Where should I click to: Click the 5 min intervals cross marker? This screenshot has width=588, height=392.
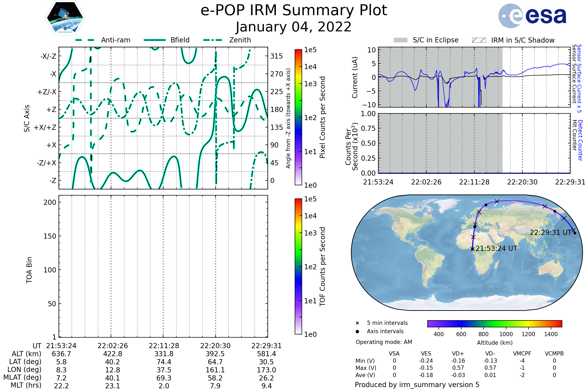[357, 323]
